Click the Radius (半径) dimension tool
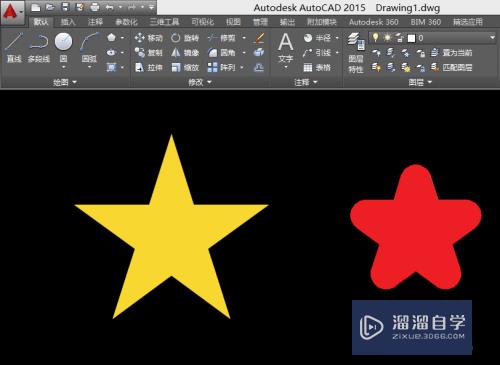Image resolution: width=500 pixels, height=365 pixels. [317, 38]
